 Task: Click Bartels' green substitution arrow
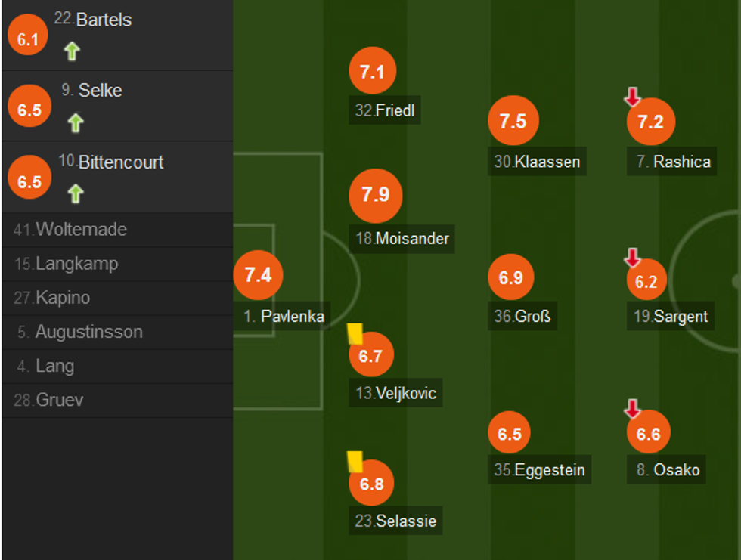coord(72,51)
